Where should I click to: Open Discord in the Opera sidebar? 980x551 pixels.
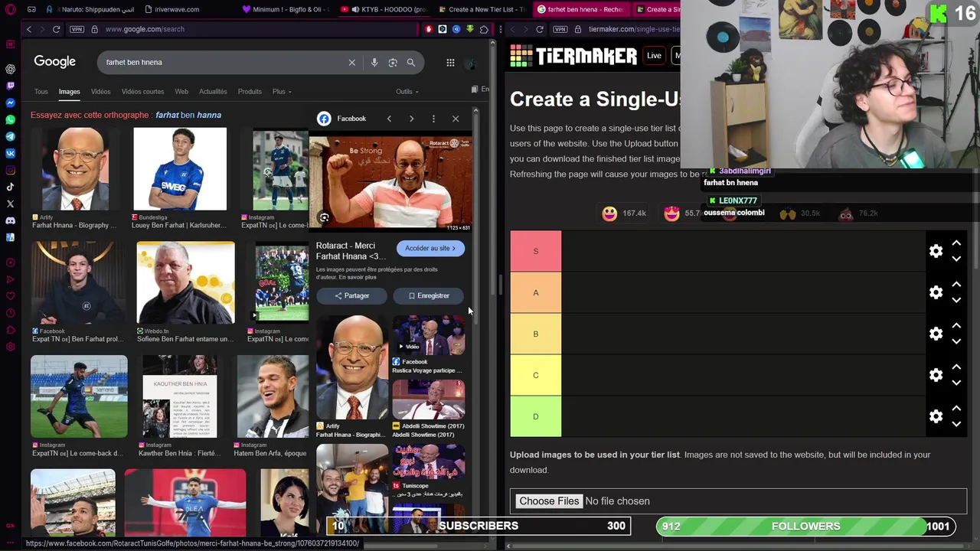10,220
